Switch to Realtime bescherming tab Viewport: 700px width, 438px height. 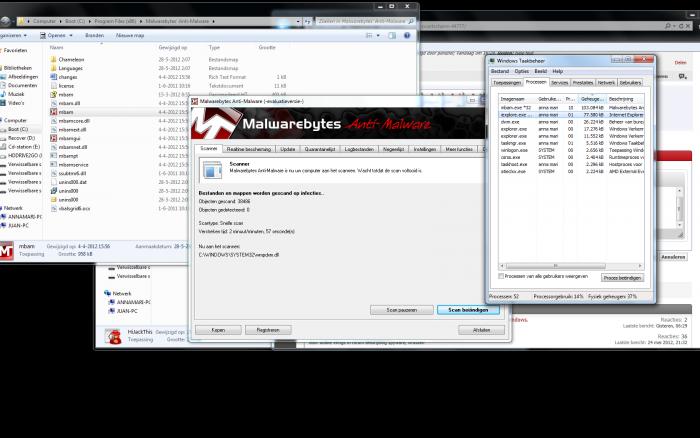tap(249, 149)
